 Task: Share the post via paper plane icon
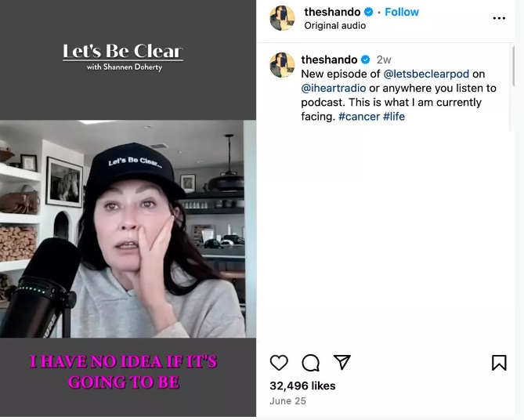tap(342, 362)
